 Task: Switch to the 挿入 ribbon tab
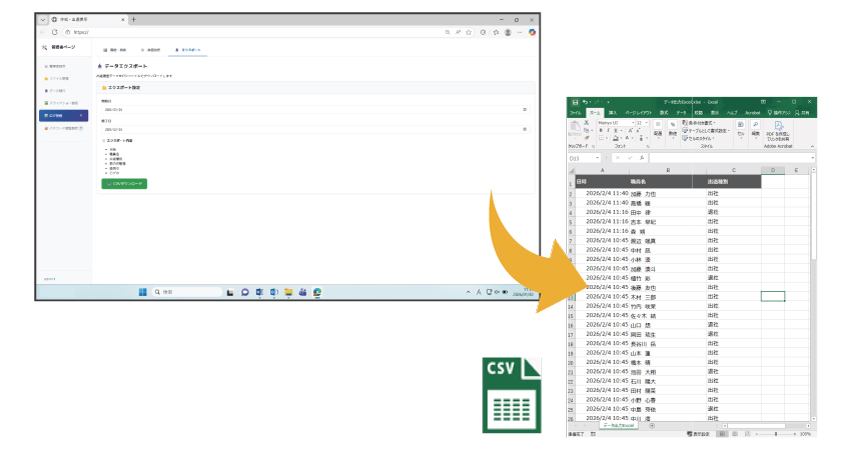coord(612,113)
